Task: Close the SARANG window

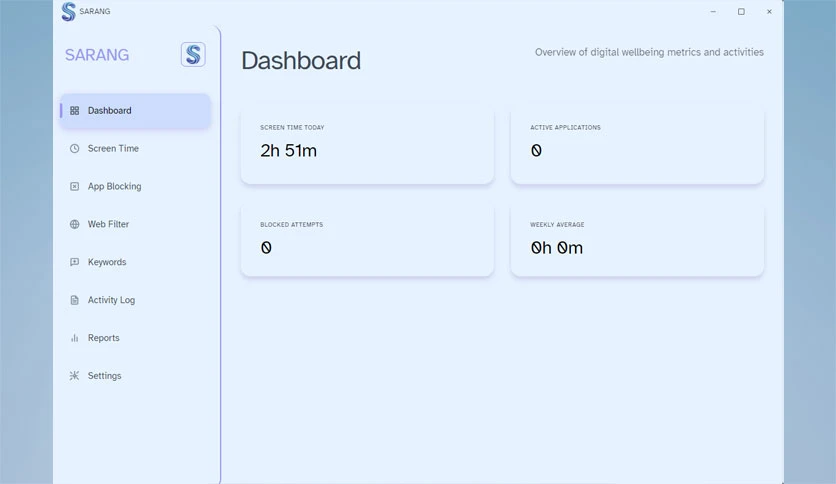Action: (x=769, y=11)
